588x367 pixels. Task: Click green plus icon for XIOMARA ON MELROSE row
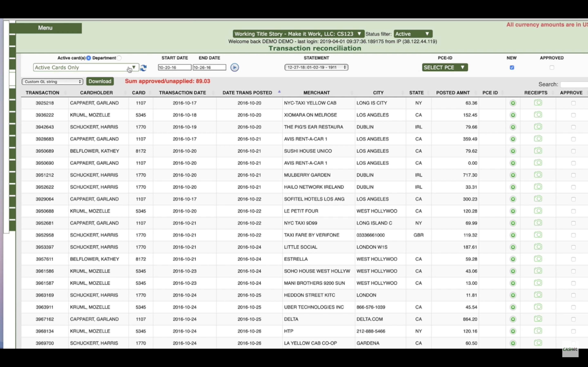[x=513, y=115]
